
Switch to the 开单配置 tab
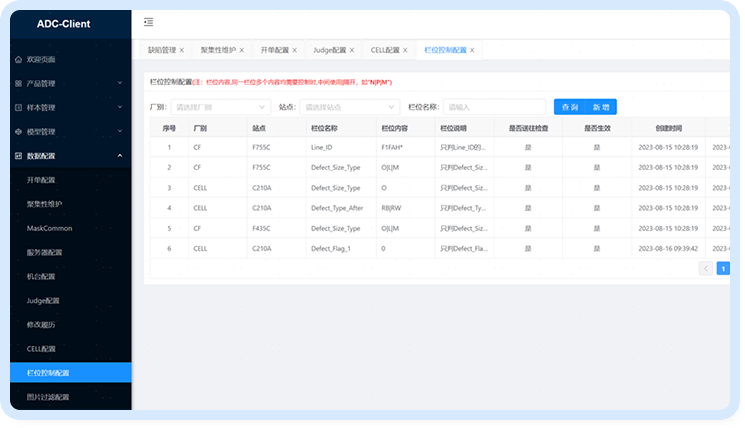(274, 50)
